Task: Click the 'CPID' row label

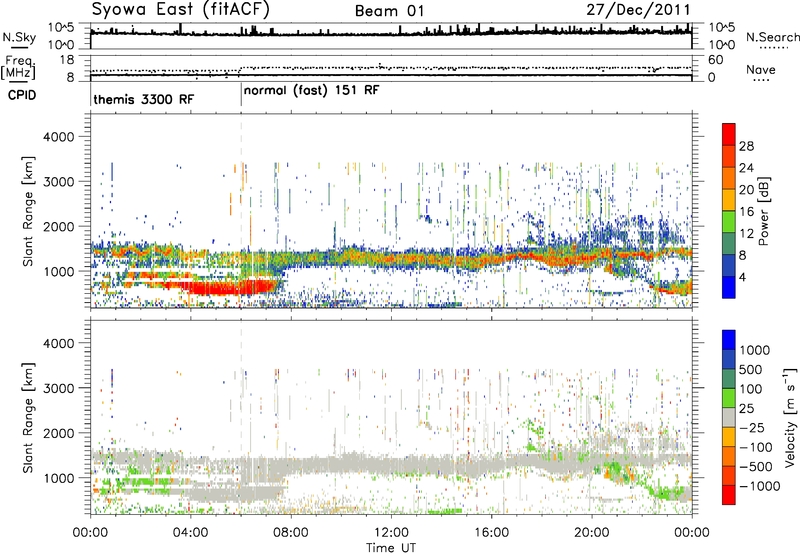Action: (22, 95)
